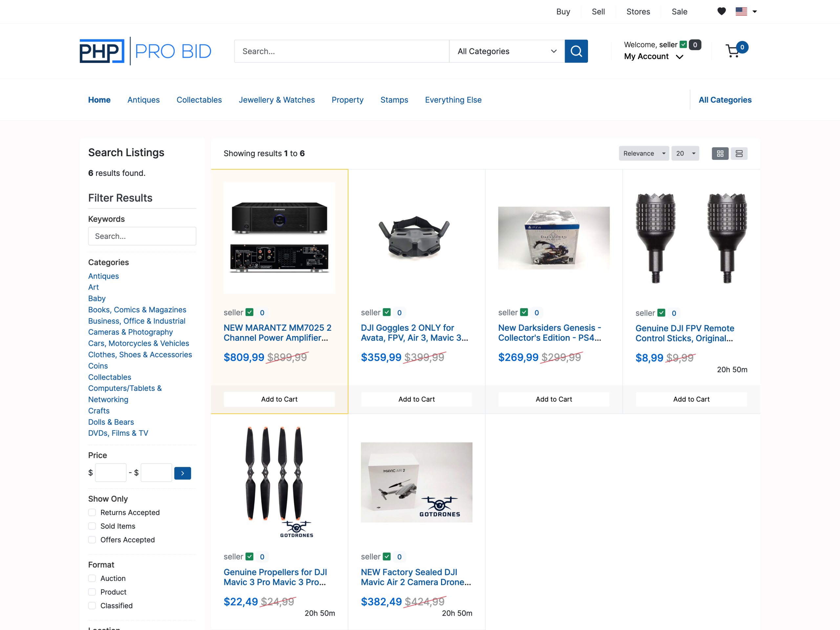The width and height of the screenshot is (840, 630).
Task: Submit price range filter arrow button
Action: tap(182, 473)
